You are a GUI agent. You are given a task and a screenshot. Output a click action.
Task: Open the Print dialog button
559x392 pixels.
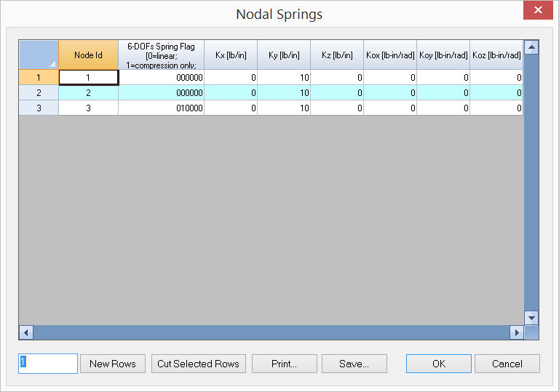(285, 364)
